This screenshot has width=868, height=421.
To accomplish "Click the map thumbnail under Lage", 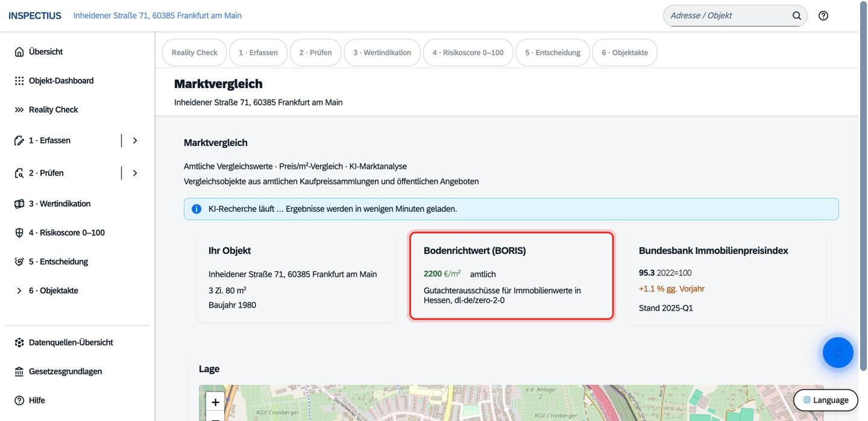I will click(x=511, y=403).
